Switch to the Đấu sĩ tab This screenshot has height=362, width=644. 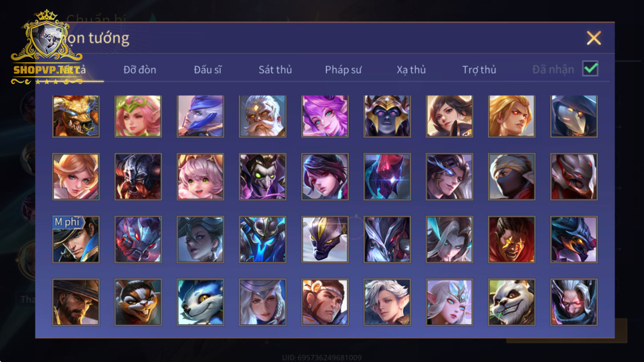tap(208, 69)
